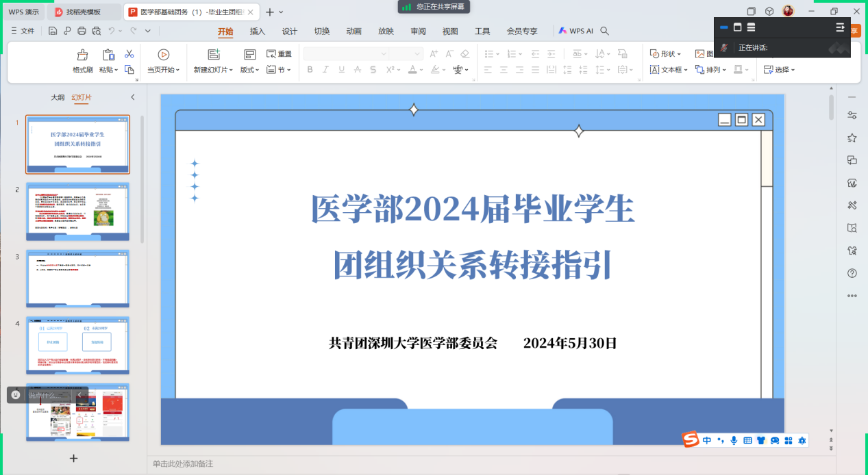Image resolution: width=868 pixels, height=475 pixels.
Task: Open the 版式 layout dropdown
Action: tap(249, 70)
